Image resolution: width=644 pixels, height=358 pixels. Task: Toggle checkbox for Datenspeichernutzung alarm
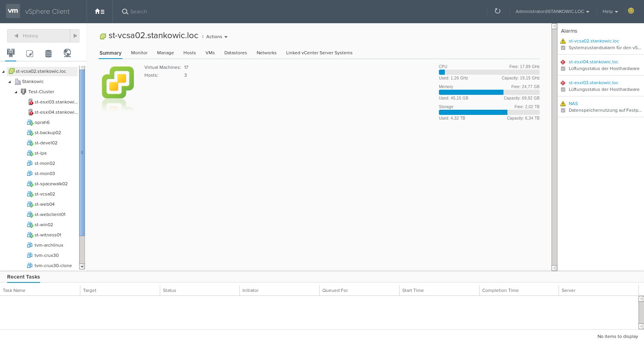[x=563, y=111]
